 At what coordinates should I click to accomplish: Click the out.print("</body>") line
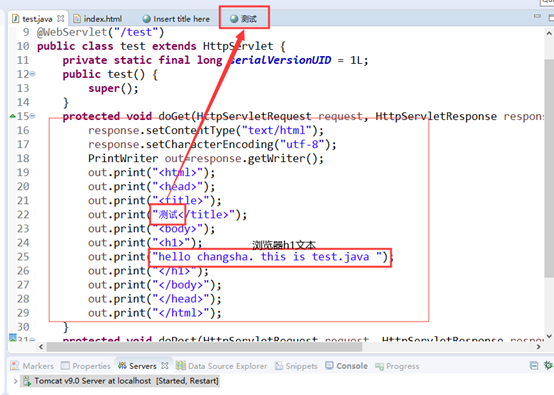click(x=155, y=285)
